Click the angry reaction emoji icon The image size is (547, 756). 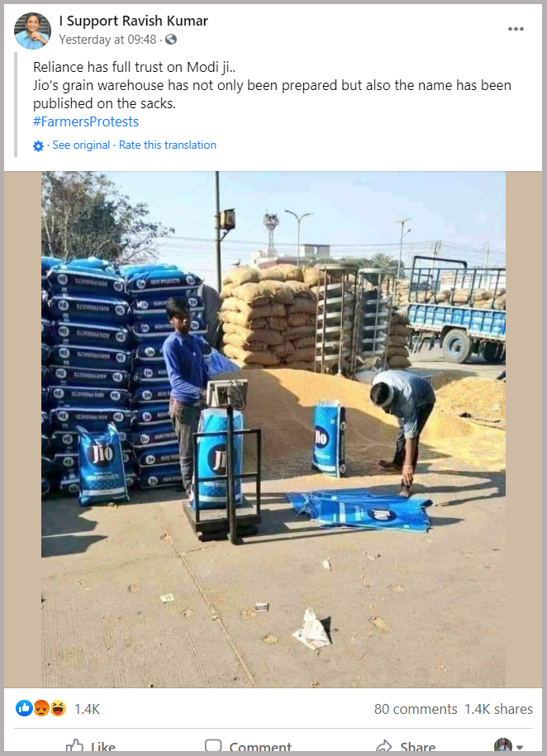[41, 708]
